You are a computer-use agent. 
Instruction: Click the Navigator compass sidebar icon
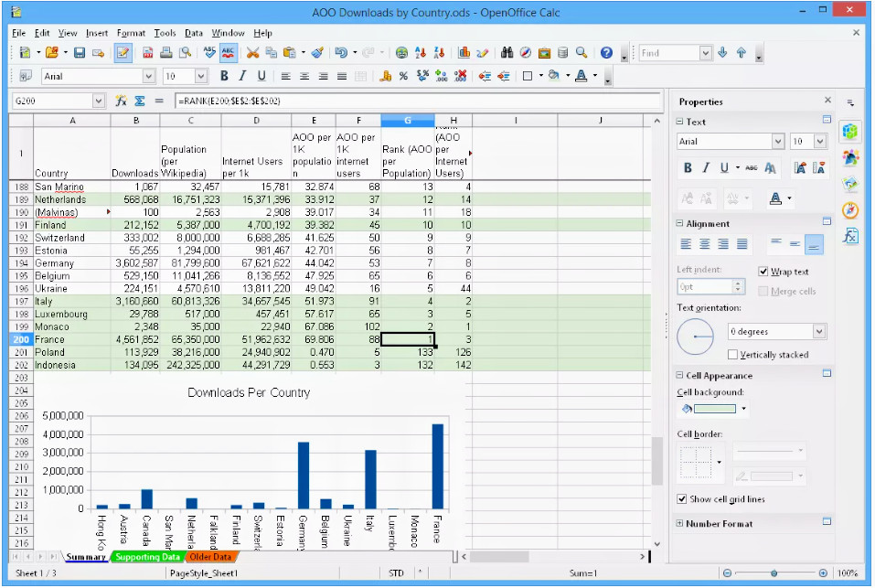pyautogui.click(x=850, y=204)
